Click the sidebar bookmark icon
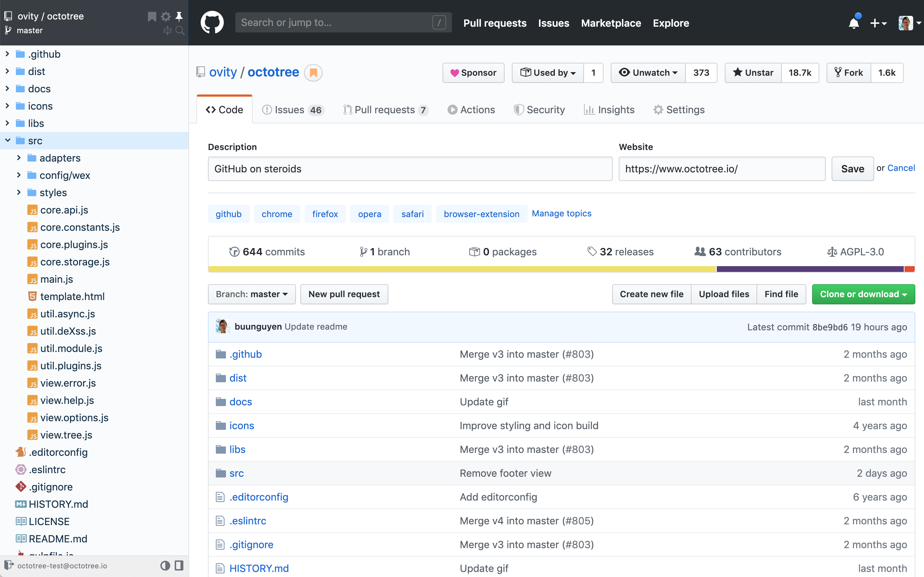Viewport: 924px width, 577px height. [152, 17]
